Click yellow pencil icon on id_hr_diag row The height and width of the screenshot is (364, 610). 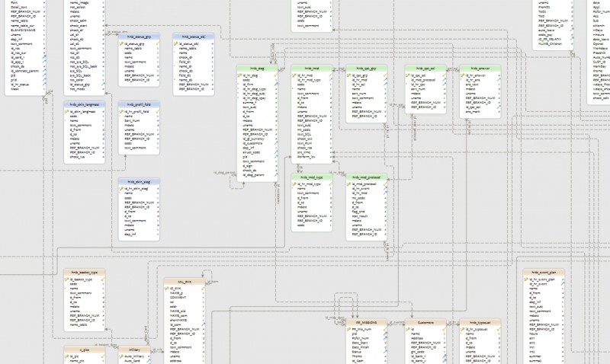(x=276, y=75)
